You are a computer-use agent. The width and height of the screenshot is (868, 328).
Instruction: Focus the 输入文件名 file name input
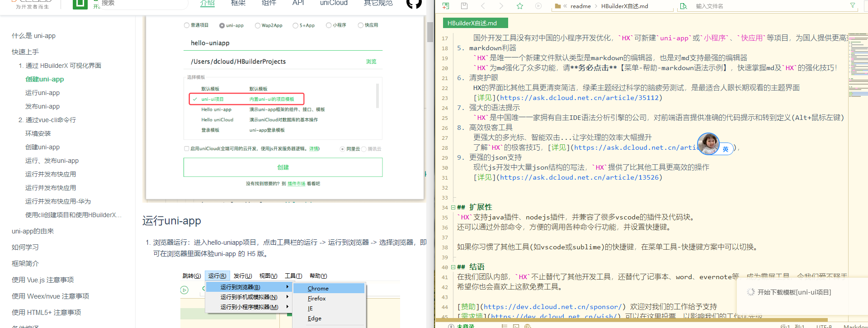click(x=769, y=6)
